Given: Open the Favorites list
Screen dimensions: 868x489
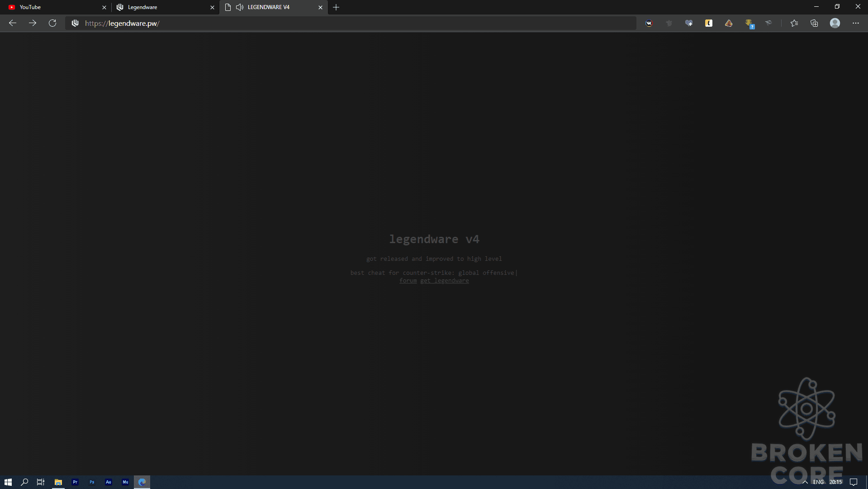Looking at the screenshot, I should click(794, 23).
